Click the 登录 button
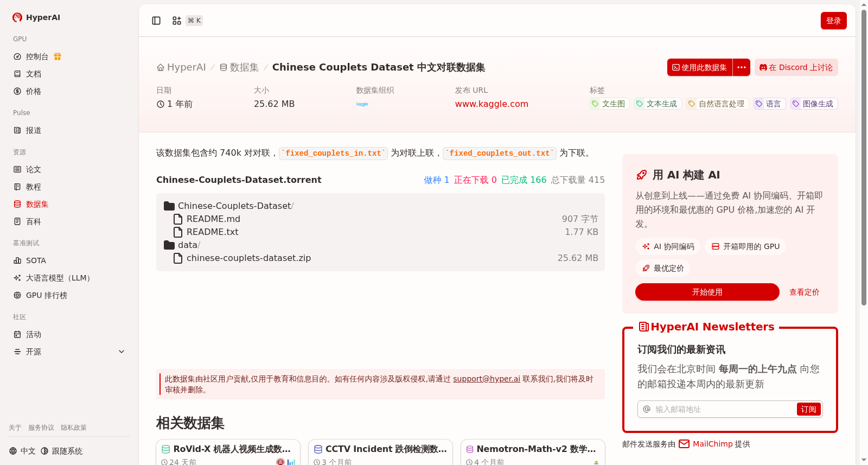The height and width of the screenshot is (465, 868). tap(834, 21)
